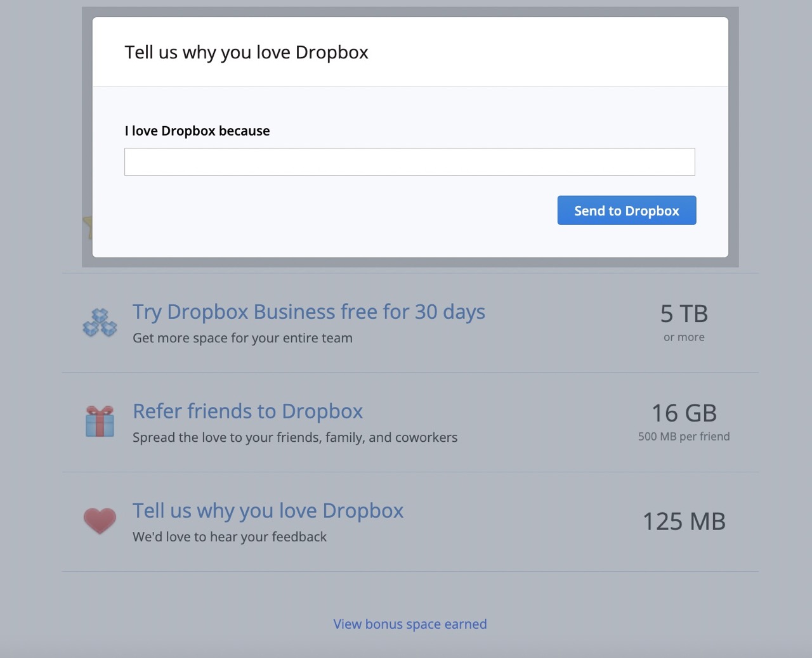Open 'Tell us why you love Dropbox' list link
Screen dimensions: 812x658
[x=268, y=511]
